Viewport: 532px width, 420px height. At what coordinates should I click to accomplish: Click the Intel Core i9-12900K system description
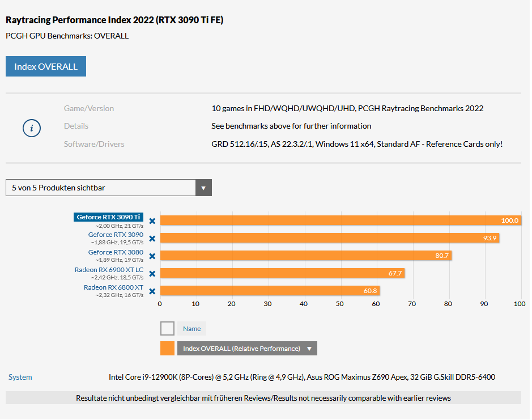click(303, 378)
